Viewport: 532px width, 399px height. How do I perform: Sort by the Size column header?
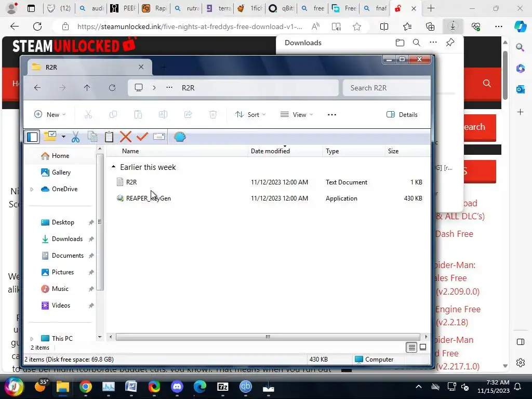pyautogui.click(x=393, y=151)
